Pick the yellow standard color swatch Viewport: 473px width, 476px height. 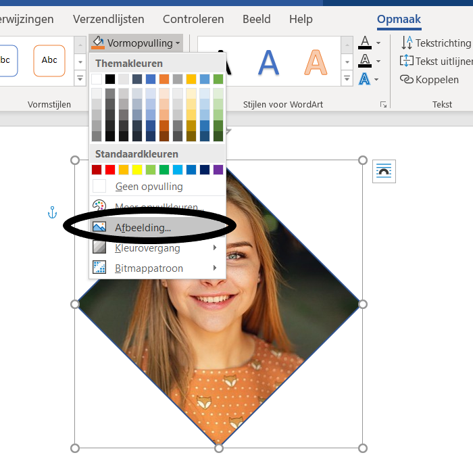click(137, 170)
